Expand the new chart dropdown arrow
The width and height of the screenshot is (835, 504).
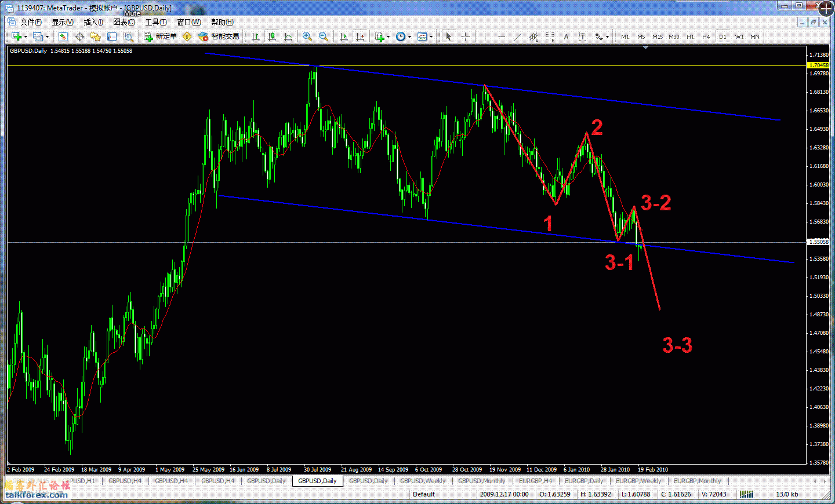26,36
